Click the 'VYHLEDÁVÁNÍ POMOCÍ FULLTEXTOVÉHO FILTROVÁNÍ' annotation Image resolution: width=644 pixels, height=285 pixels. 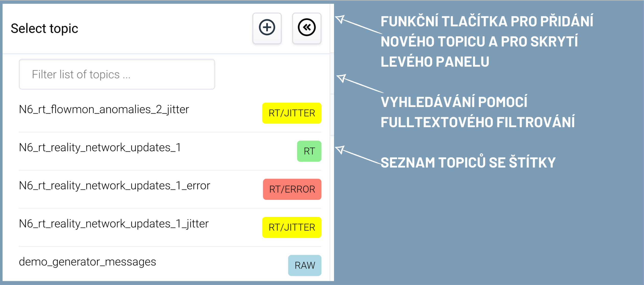tap(478, 112)
